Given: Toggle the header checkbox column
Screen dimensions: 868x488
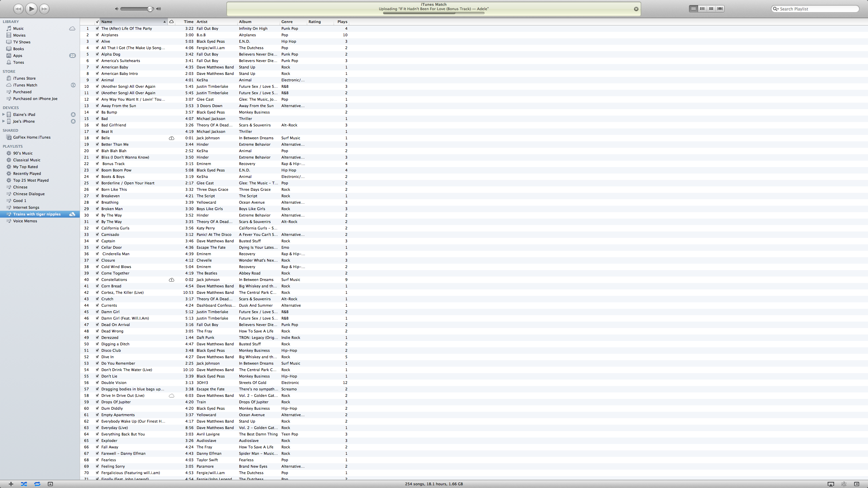Looking at the screenshot, I should click(x=97, y=22).
